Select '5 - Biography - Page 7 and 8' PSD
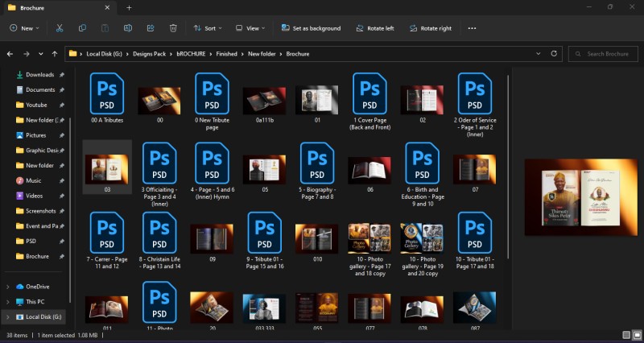 (x=317, y=171)
